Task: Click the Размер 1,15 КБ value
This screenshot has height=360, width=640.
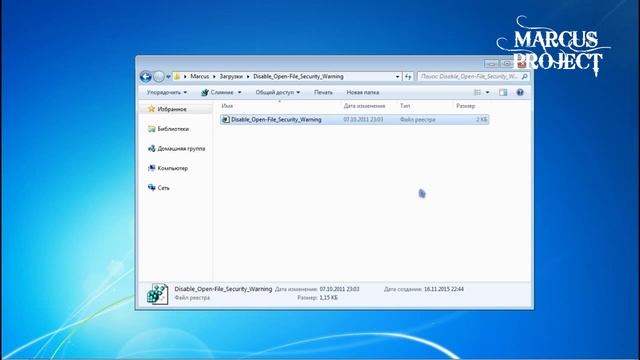Action: (329, 298)
